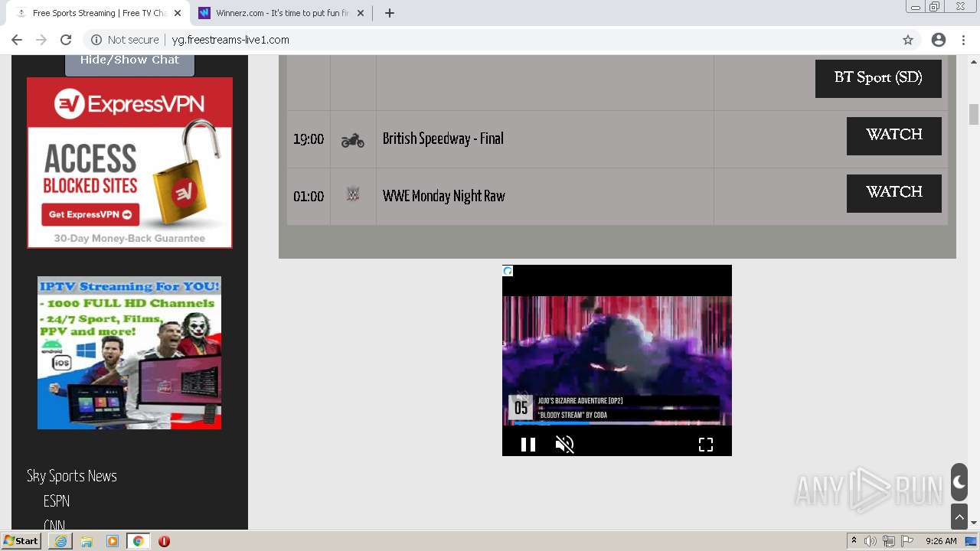Click the Show Desktop button

(972, 541)
